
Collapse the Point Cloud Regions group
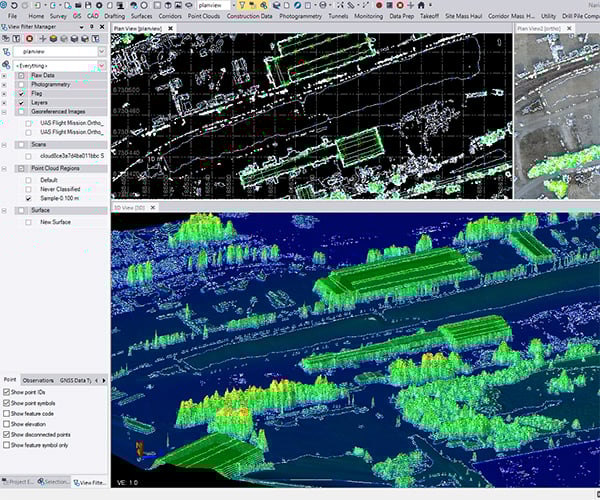(4, 169)
